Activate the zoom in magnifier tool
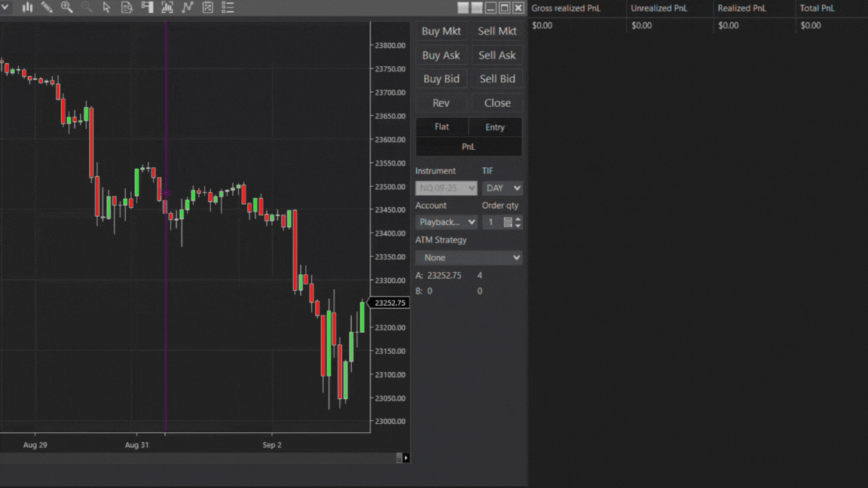This screenshot has width=868, height=488. (x=67, y=8)
